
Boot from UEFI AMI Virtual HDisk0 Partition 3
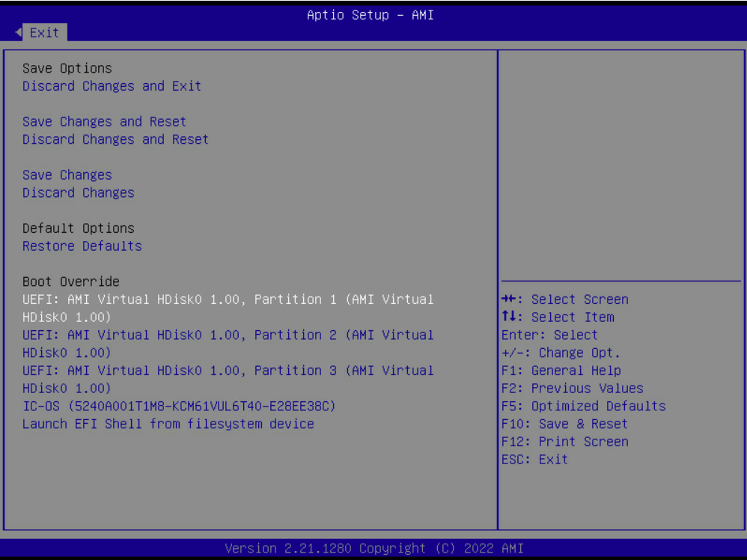tap(228, 380)
